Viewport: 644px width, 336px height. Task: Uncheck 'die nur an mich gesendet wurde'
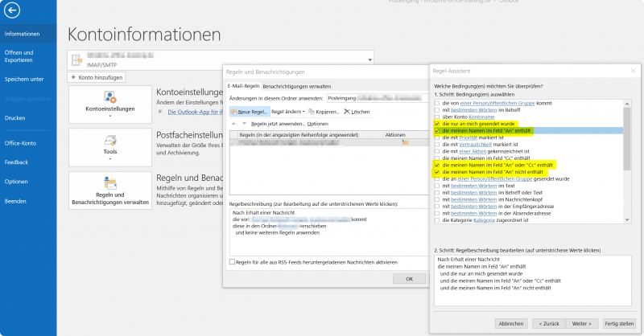pyautogui.click(x=437, y=124)
